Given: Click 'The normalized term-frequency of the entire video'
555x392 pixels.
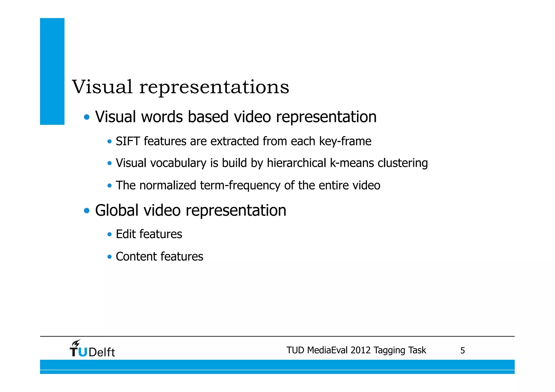Looking at the screenshot, I should (248, 186).
